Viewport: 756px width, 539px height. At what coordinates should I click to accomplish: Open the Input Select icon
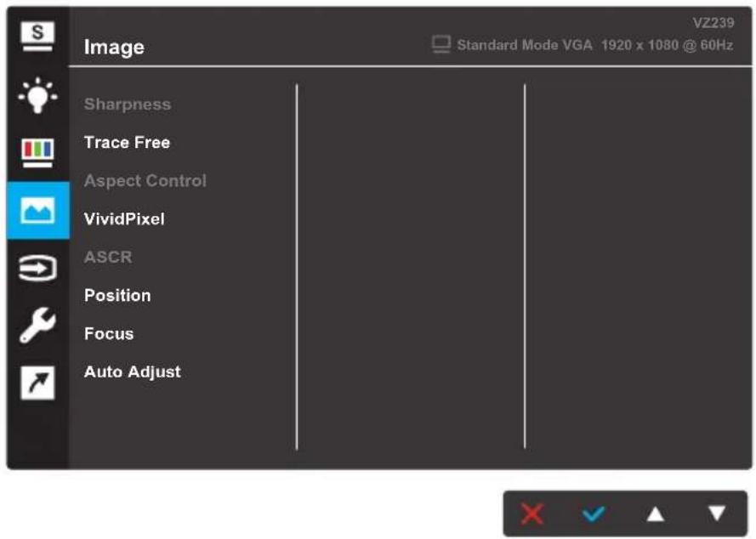[37, 268]
